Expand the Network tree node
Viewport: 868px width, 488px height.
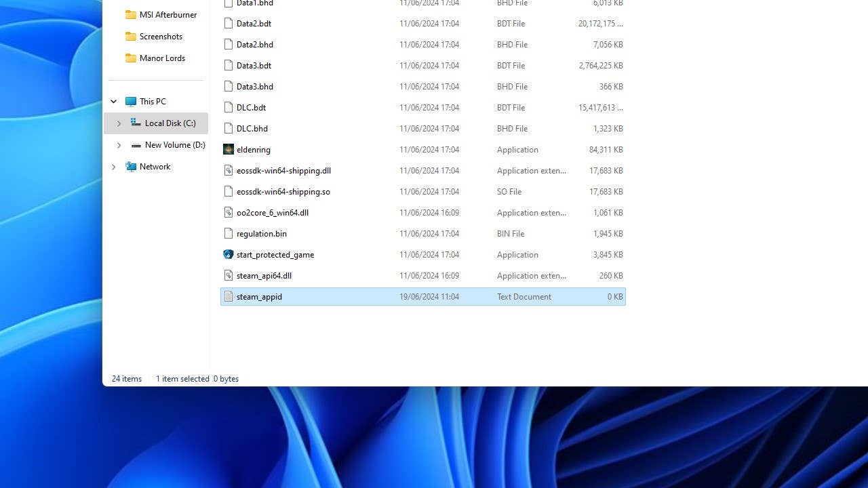pyautogui.click(x=114, y=167)
